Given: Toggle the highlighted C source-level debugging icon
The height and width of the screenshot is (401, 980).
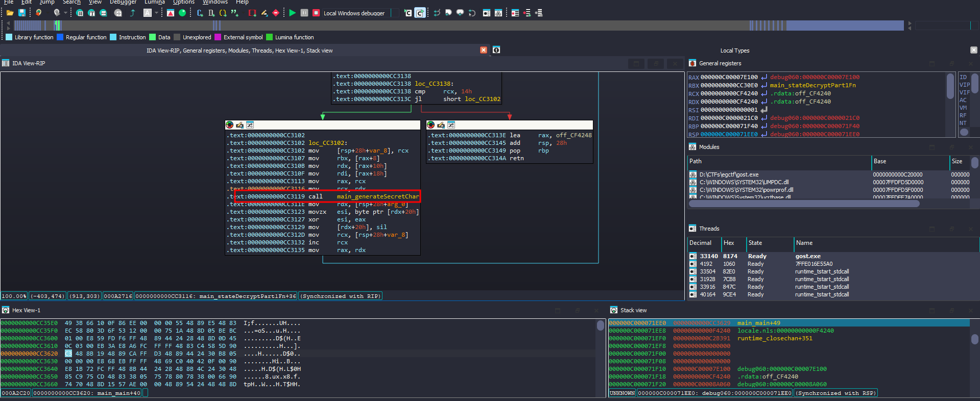Looking at the screenshot, I should (x=420, y=13).
